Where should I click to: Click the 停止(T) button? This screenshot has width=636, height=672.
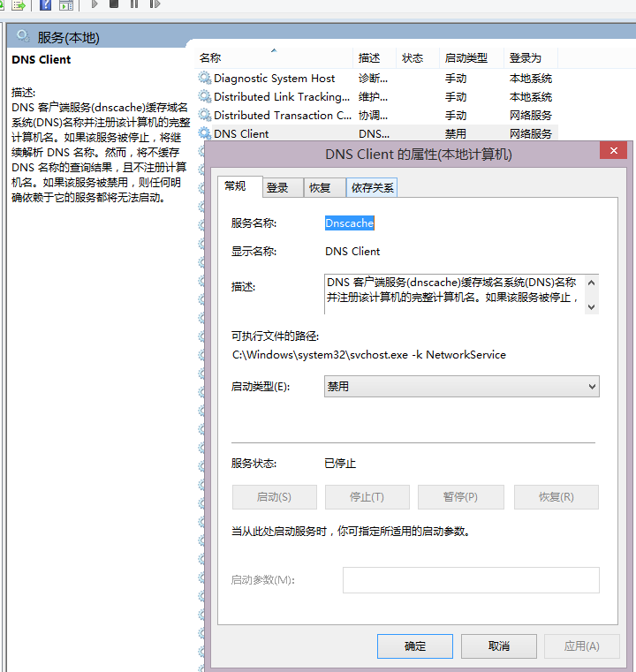tap(367, 497)
